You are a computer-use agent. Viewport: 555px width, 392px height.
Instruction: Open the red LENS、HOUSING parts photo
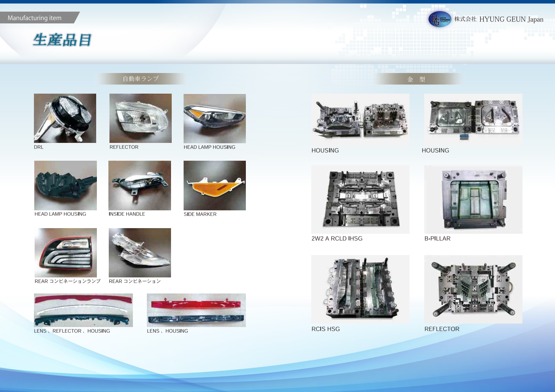click(x=196, y=310)
